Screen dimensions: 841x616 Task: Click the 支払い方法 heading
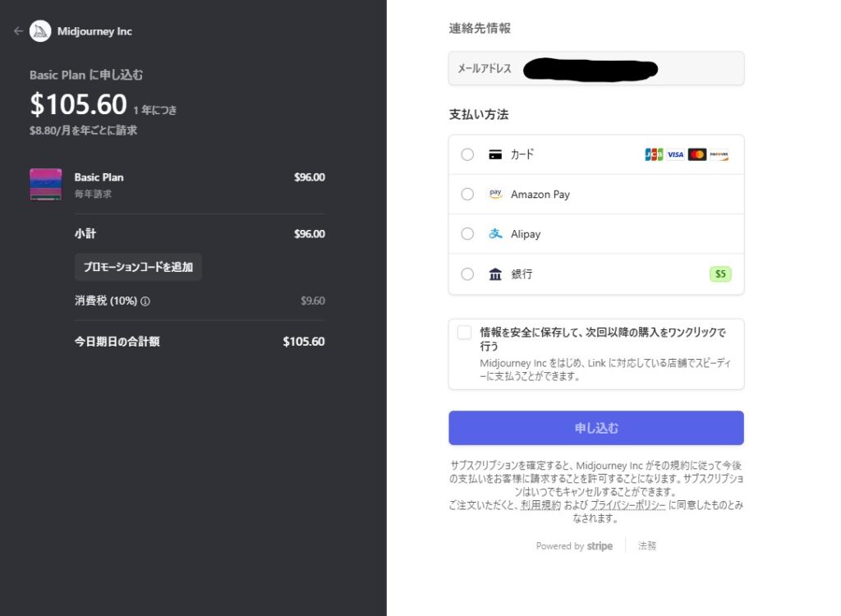click(479, 114)
